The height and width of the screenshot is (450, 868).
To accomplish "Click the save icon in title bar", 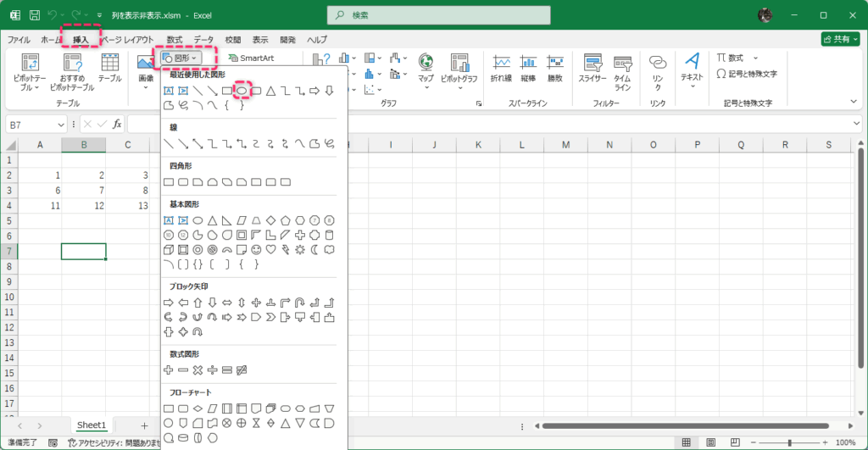I will 35,15.
